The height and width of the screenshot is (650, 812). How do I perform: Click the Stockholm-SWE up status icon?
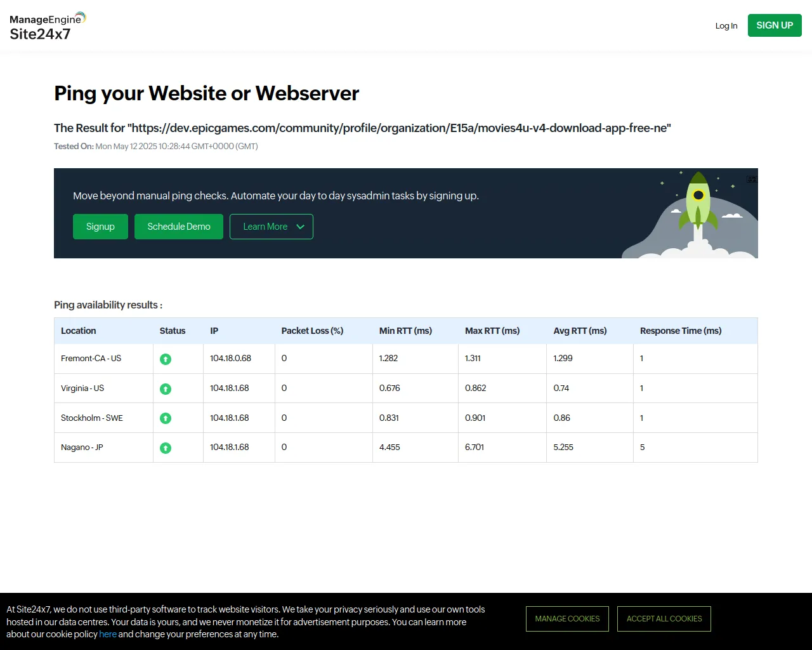pos(166,418)
